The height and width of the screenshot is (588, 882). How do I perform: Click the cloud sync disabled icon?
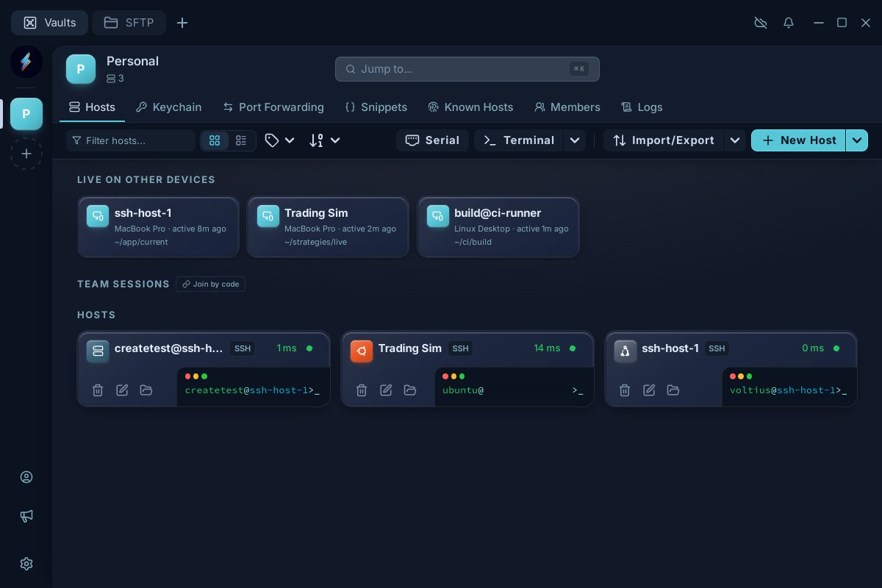click(761, 23)
